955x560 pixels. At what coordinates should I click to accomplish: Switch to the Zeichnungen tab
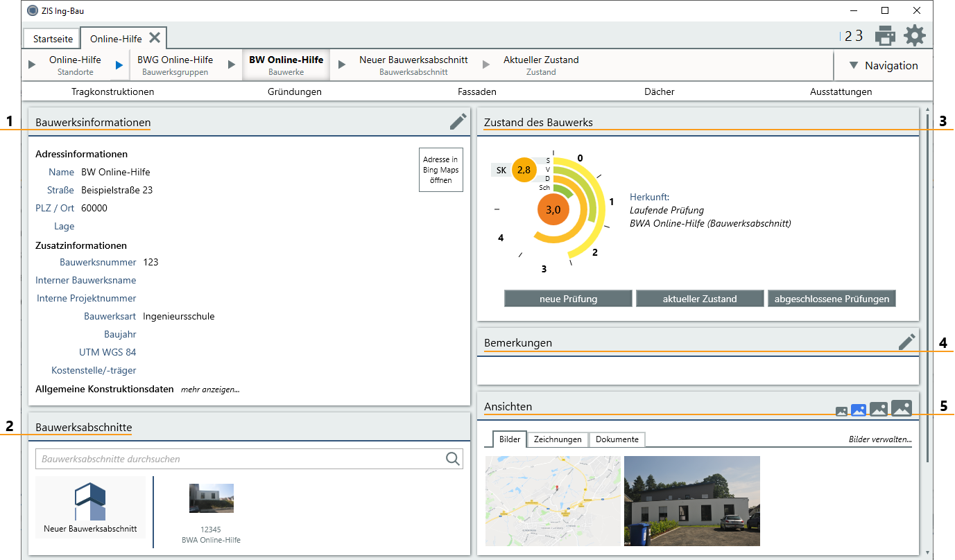click(558, 439)
